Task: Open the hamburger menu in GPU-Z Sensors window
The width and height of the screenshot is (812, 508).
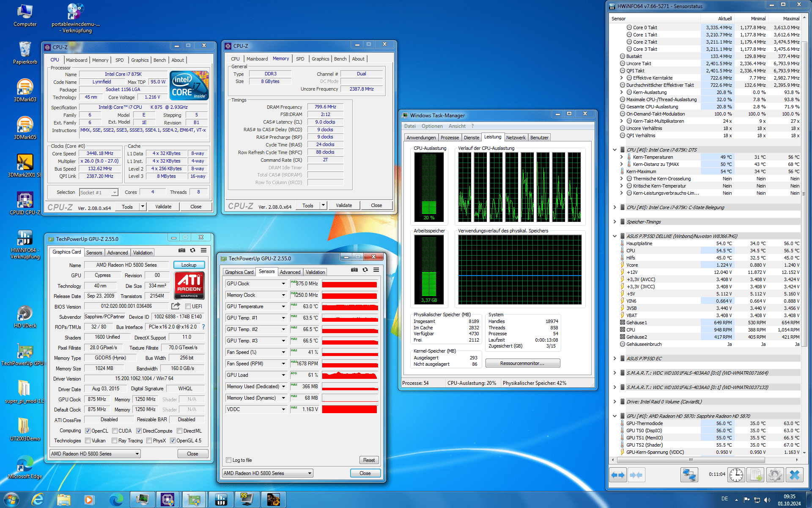Action: [x=376, y=270]
